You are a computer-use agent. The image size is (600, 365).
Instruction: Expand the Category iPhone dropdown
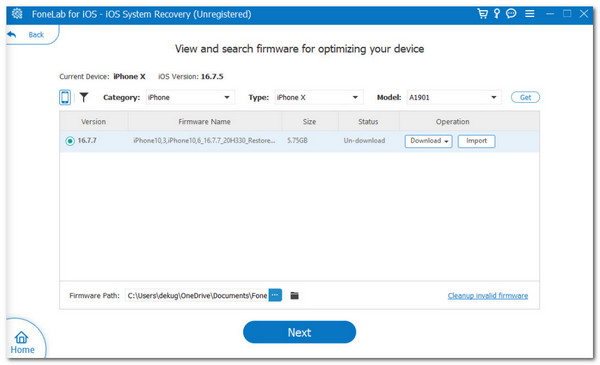coord(190,97)
